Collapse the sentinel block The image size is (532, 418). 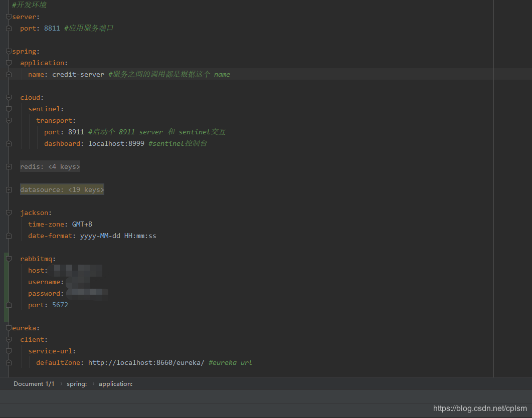point(8,109)
